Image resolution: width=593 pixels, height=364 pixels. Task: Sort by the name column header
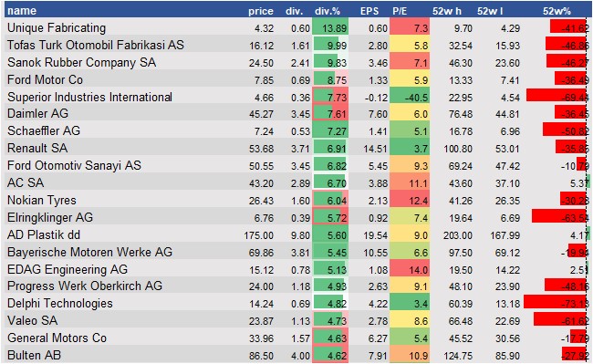pos(22,11)
